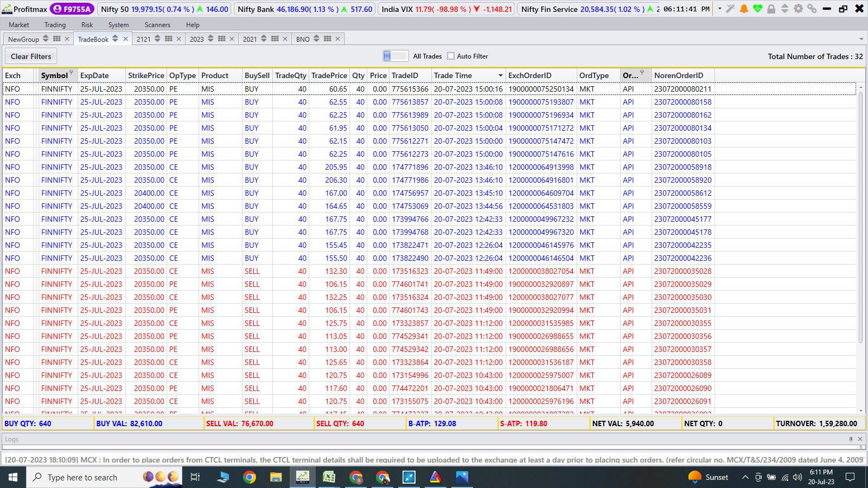Open the Market menu
Image resolution: width=868 pixels, height=488 pixels.
[x=19, y=25]
